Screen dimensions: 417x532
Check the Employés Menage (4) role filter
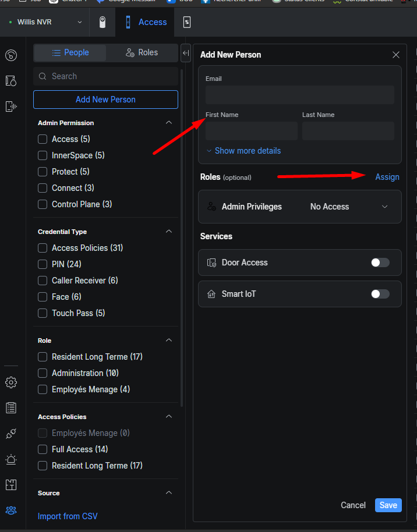(x=43, y=389)
